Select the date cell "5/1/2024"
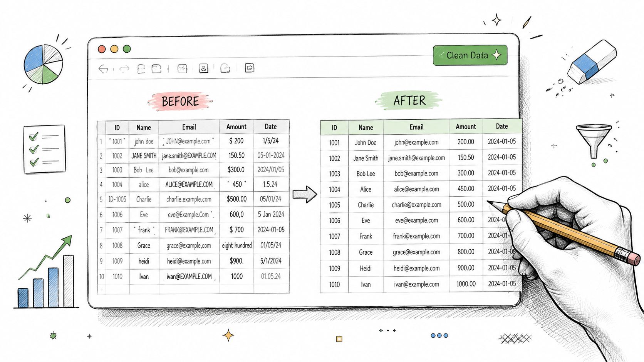This screenshot has width=644, height=362. click(x=271, y=261)
